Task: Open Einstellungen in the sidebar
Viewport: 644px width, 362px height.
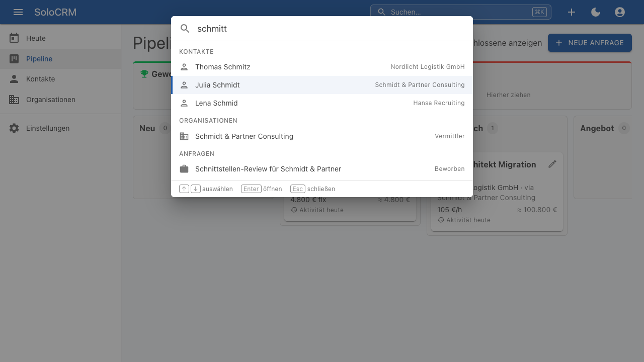Action: click(60, 128)
